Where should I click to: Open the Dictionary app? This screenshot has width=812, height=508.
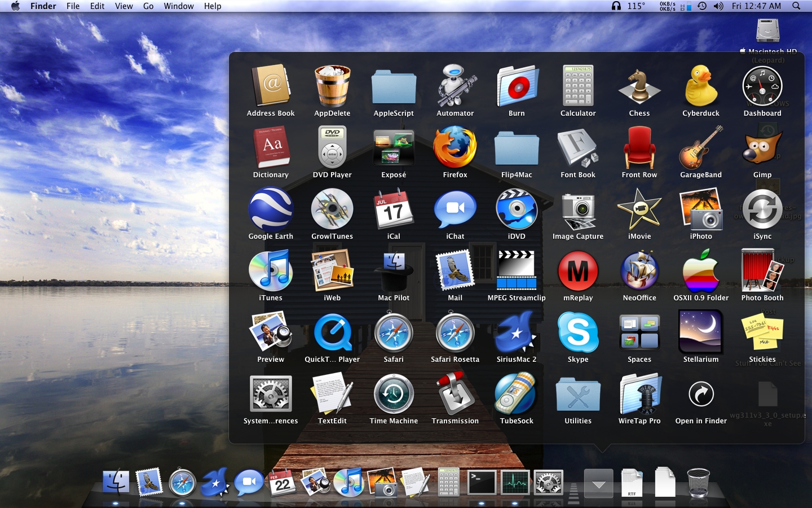pyautogui.click(x=271, y=148)
